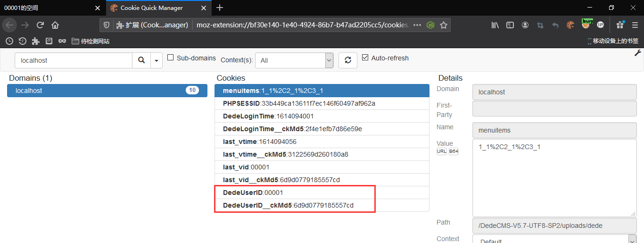Viewport: 644px width, 243px height.
Task: Open 移动设备上的书签 mobile bookmarks
Action: 613,41
